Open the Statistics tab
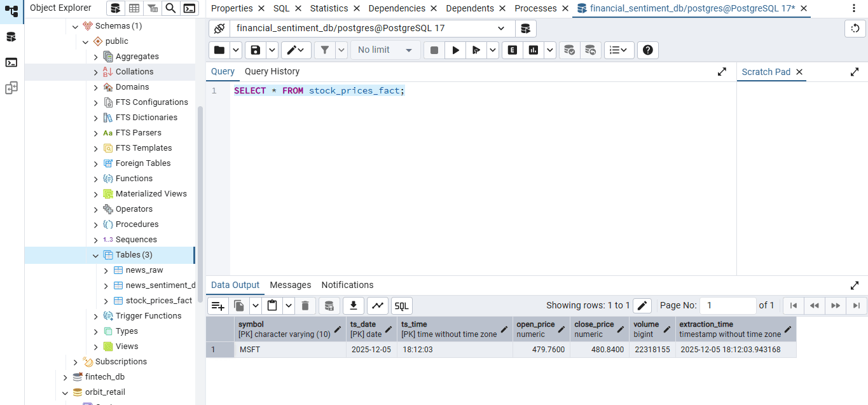868x405 pixels. (329, 8)
